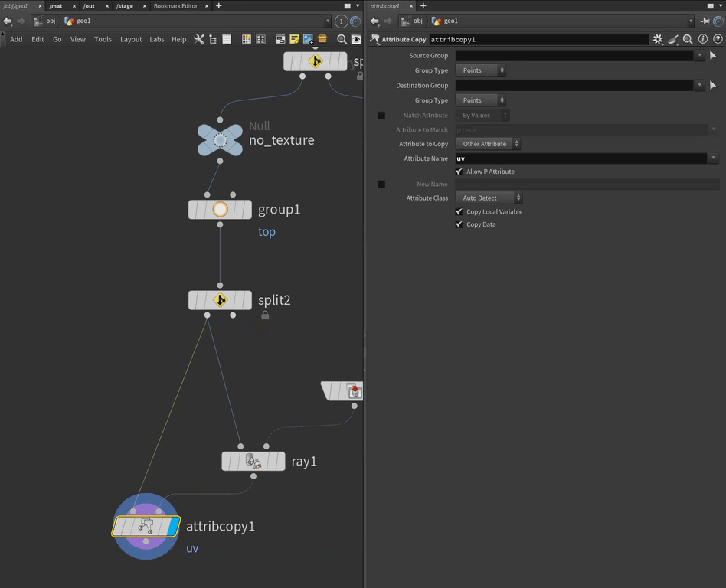
Task: Click the wrench tools icon in network editor
Action: pyautogui.click(x=198, y=39)
